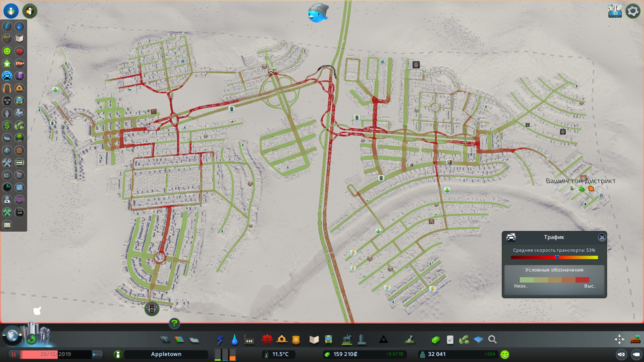Open the Water info view
Image resolution: width=644 pixels, height=362 pixels.
point(19,26)
